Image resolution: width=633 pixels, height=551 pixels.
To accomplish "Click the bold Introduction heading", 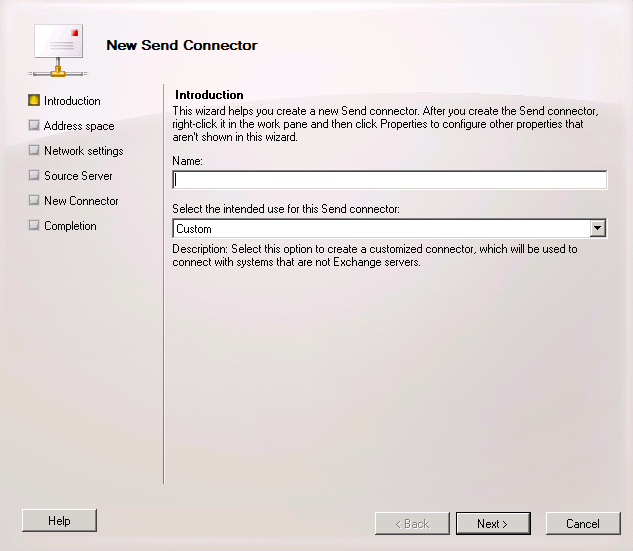I will pyautogui.click(x=209, y=95).
